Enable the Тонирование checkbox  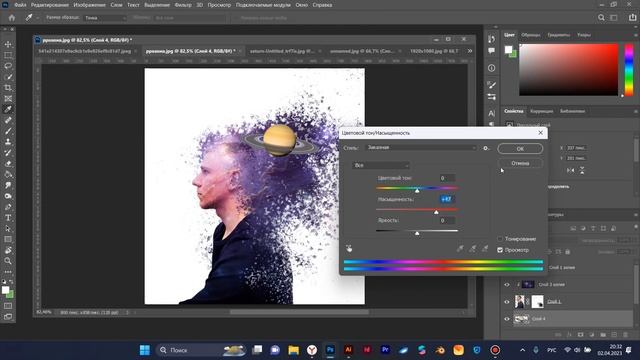[x=500, y=239]
